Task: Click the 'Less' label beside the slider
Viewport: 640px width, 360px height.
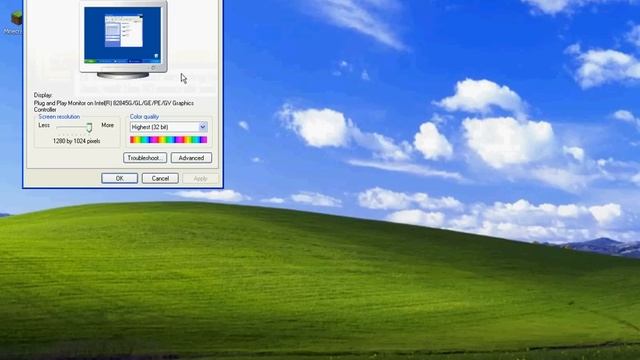Action: coord(44,125)
